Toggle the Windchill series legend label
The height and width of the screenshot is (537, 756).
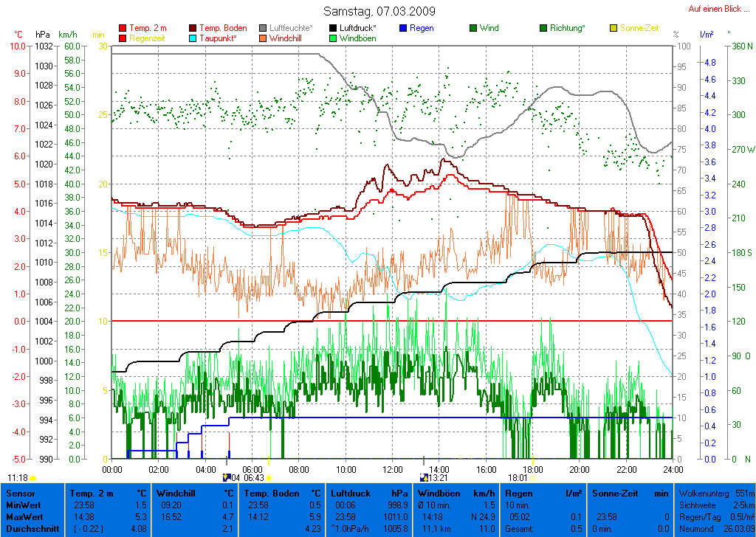pos(284,38)
